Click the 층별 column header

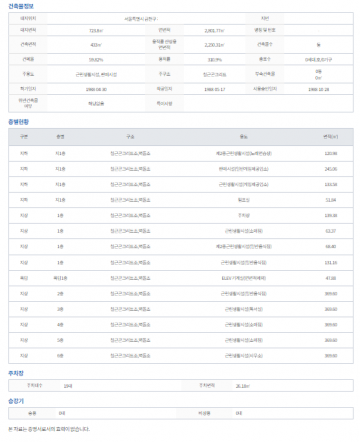[60, 137]
